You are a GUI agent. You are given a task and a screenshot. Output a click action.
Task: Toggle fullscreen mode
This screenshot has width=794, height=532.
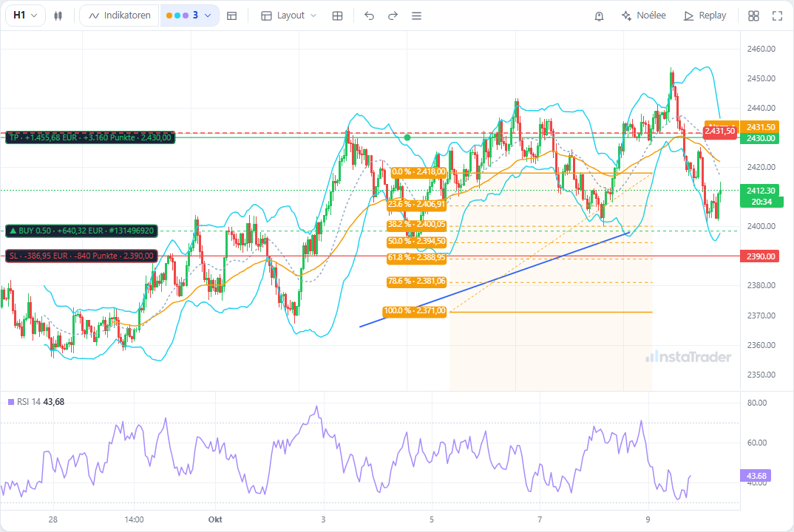pyautogui.click(x=777, y=16)
